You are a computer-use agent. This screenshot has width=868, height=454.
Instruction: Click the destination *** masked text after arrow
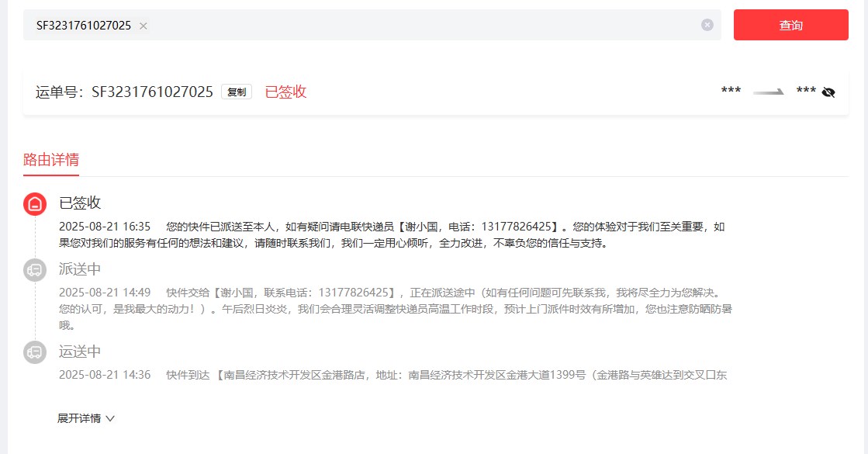click(806, 91)
